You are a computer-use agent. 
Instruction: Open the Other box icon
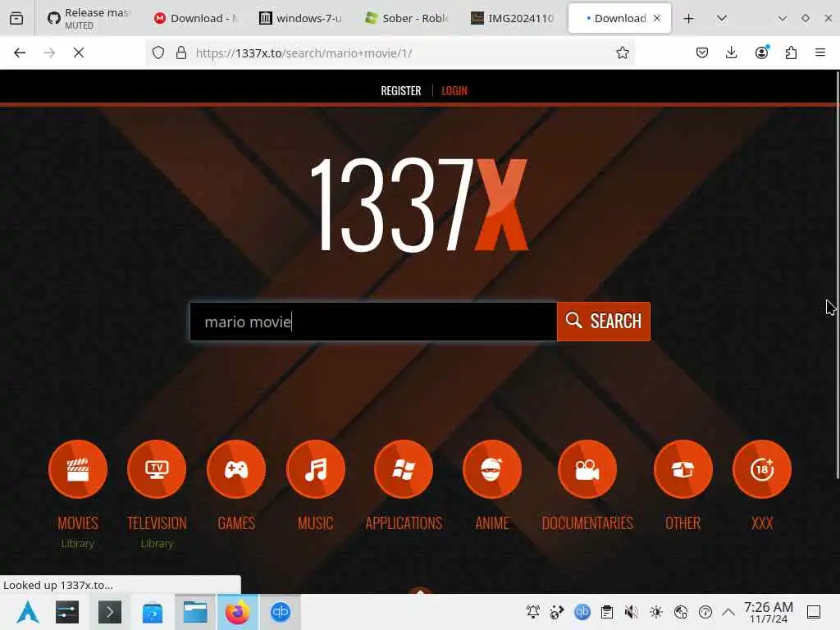point(683,469)
